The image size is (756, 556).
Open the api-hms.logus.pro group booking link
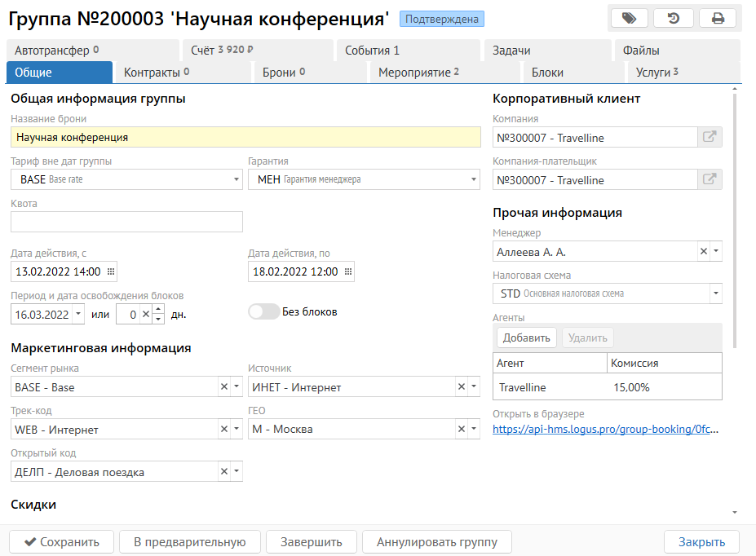tap(606, 429)
